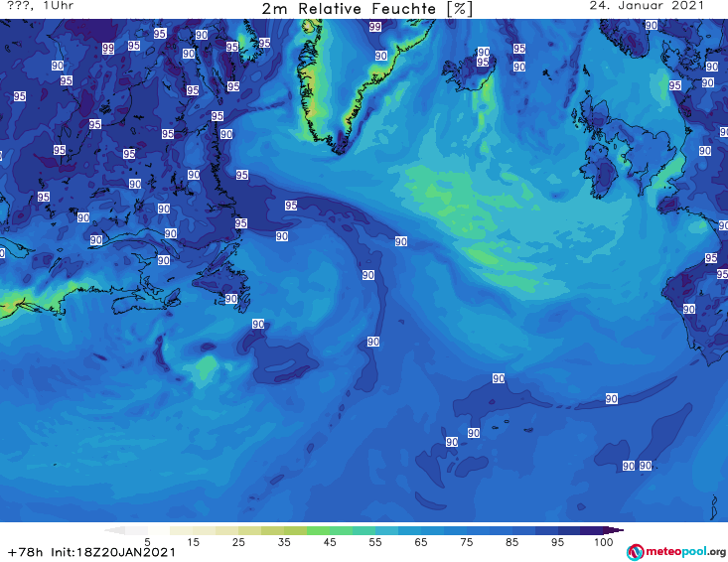Click the meteopool.org logo icon
728x562 pixels.
point(635,552)
